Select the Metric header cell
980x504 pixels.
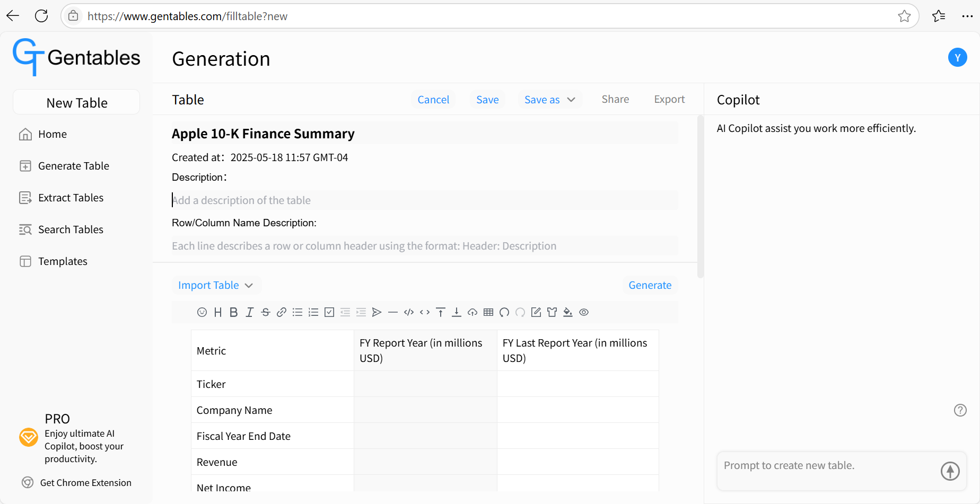(x=272, y=350)
